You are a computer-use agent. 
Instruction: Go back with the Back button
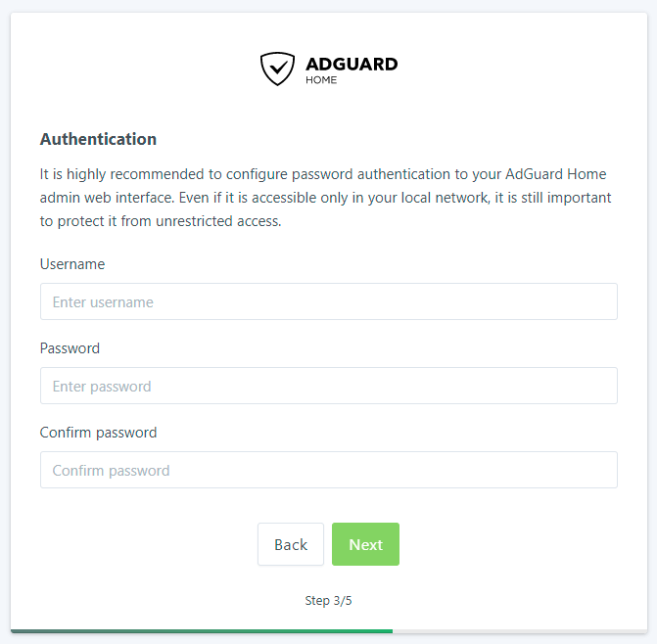click(x=291, y=544)
